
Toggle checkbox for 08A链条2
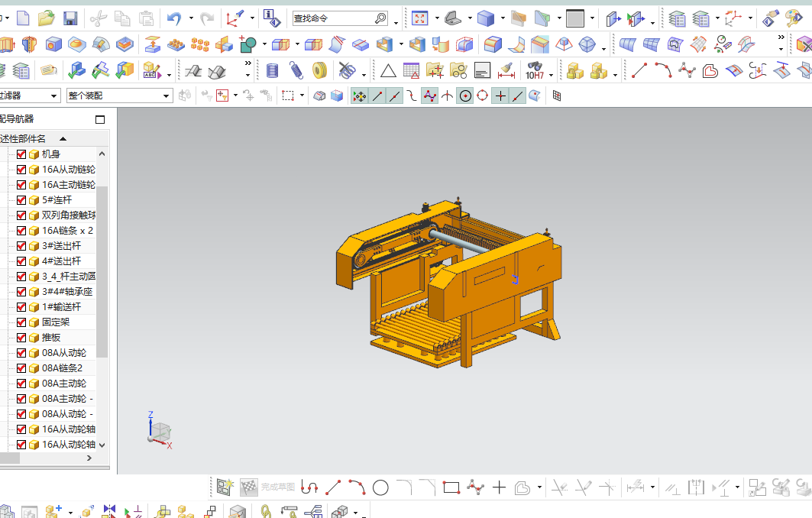pyautogui.click(x=21, y=368)
